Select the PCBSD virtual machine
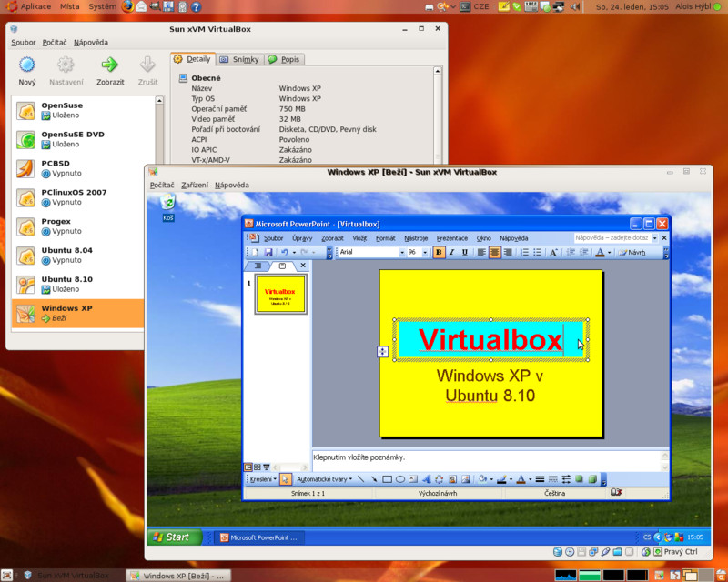 [x=78, y=168]
